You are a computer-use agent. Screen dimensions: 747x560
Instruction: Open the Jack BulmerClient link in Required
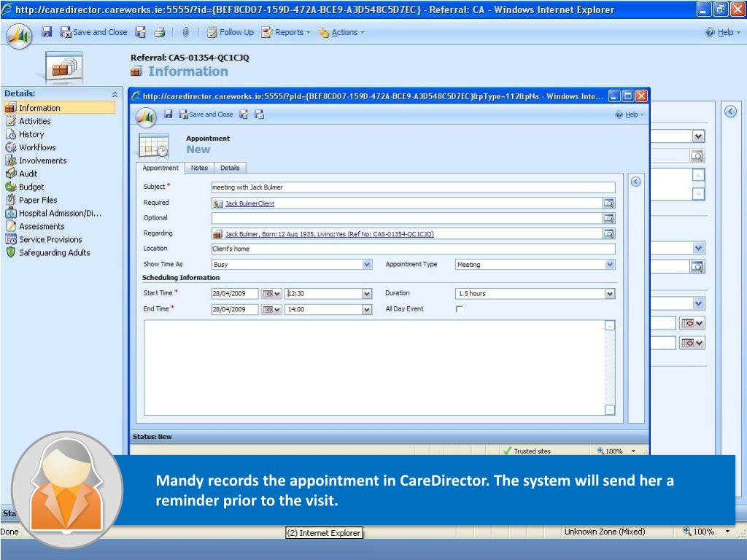click(x=249, y=203)
